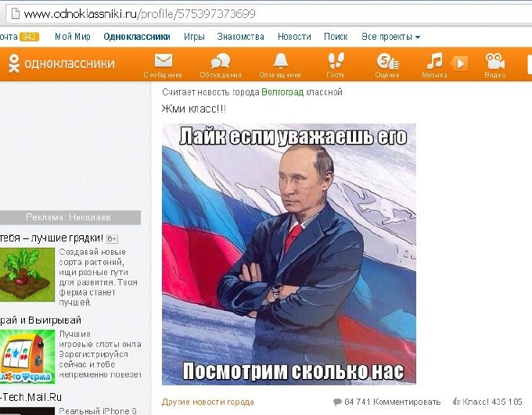Open the Оповещения bell icon
Image resolution: width=532 pixels, height=415 pixels.
pyautogui.click(x=281, y=61)
